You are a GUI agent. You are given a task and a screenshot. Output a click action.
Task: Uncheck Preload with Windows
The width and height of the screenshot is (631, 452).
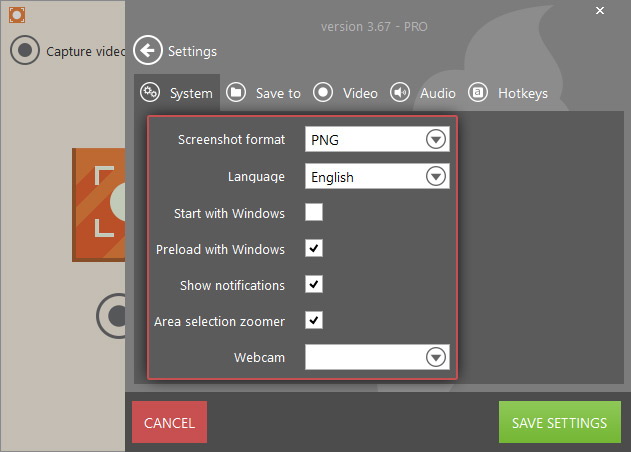coord(314,248)
